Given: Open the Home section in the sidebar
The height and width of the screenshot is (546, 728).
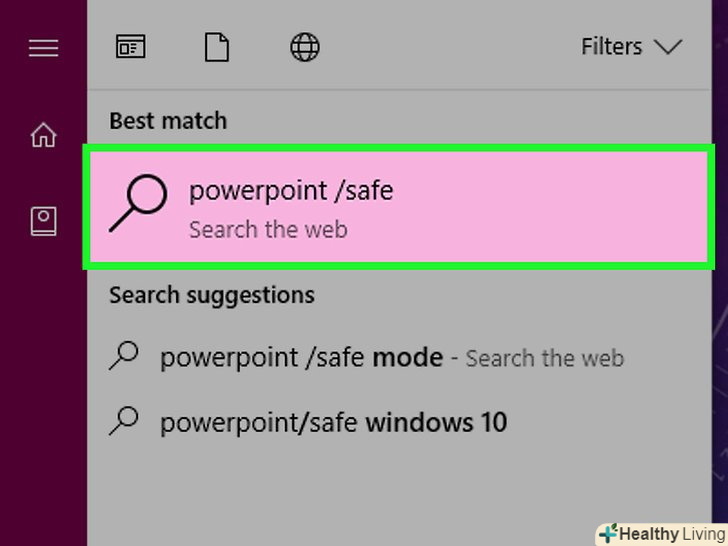Looking at the screenshot, I should click(x=43, y=135).
